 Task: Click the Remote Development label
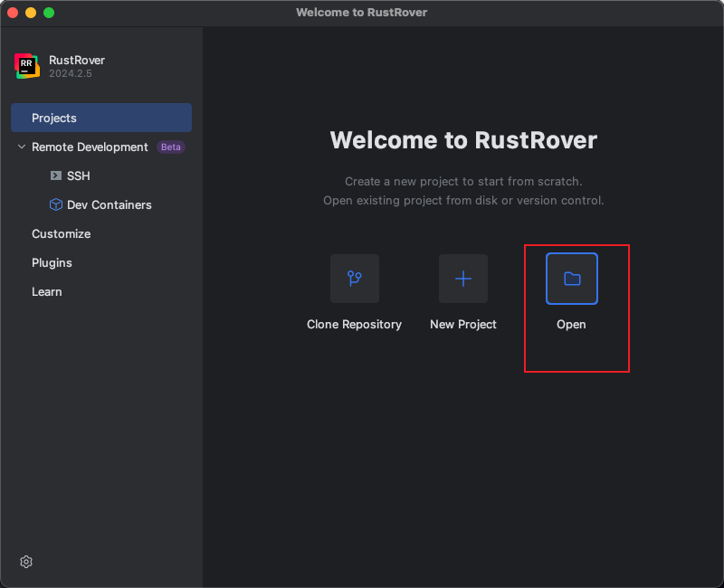pos(90,147)
